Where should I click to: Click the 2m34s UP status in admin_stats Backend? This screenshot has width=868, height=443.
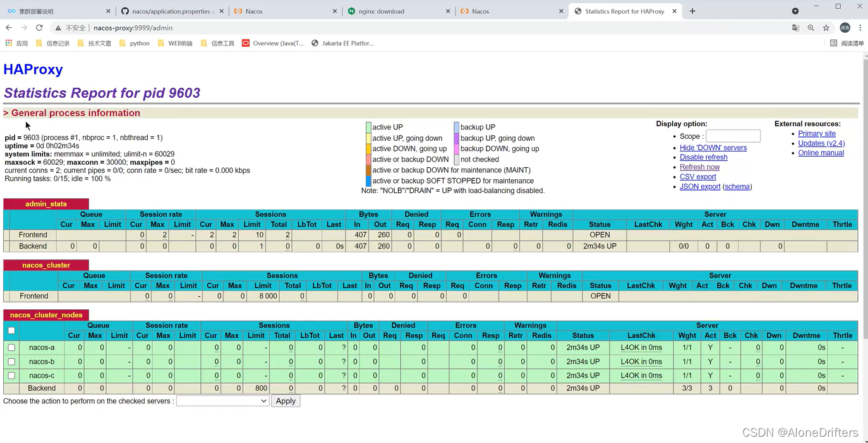click(600, 246)
